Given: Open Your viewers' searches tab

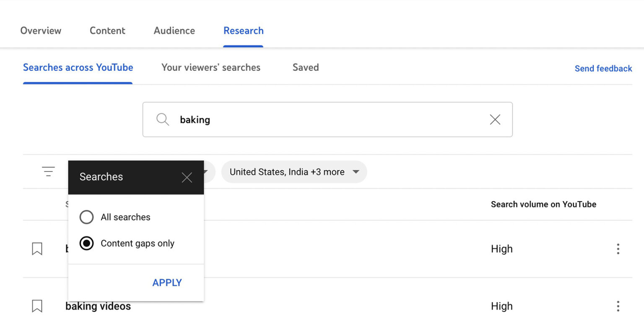Looking at the screenshot, I should coord(210,67).
